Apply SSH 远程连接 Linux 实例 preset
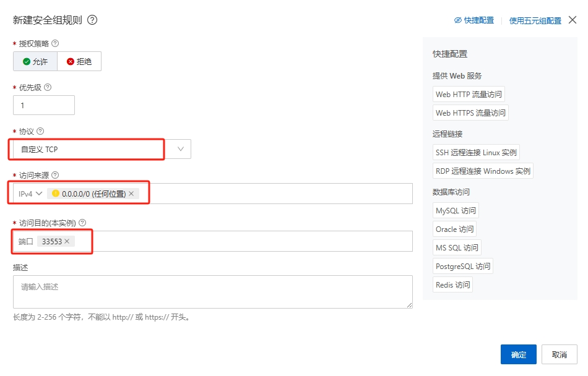 [x=476, y=152]
